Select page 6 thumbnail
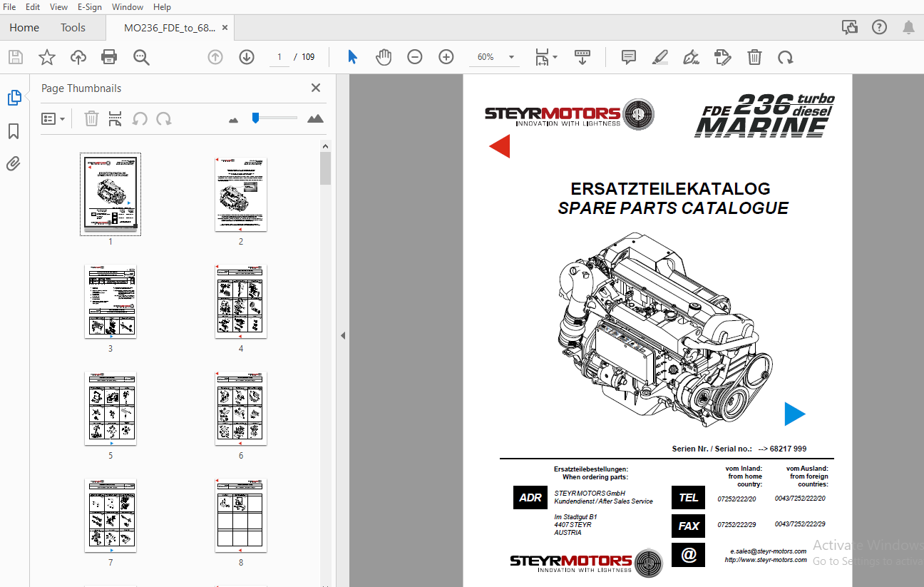This screenshot has height=587, width=924. [x=241, y=409]
